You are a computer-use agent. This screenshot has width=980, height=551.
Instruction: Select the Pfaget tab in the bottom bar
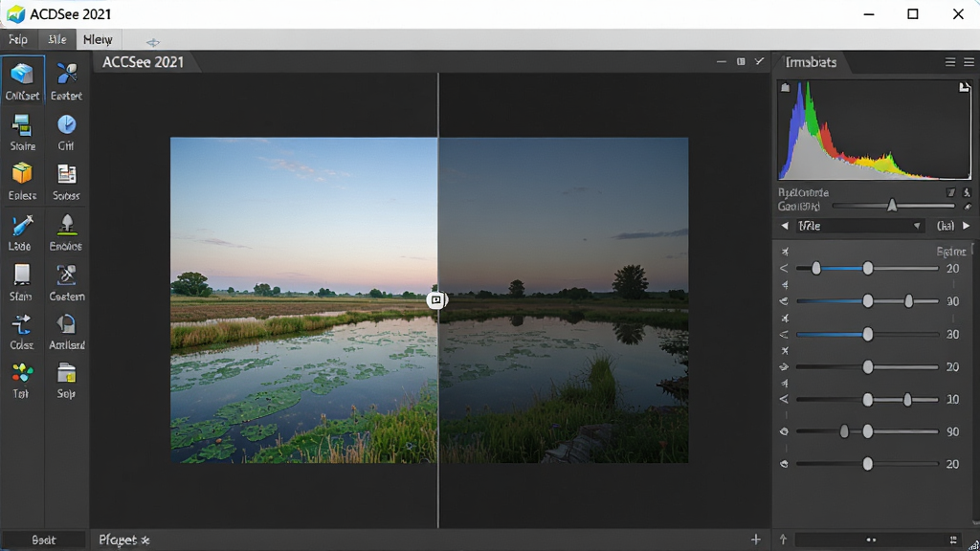click(x=123, y=540)
